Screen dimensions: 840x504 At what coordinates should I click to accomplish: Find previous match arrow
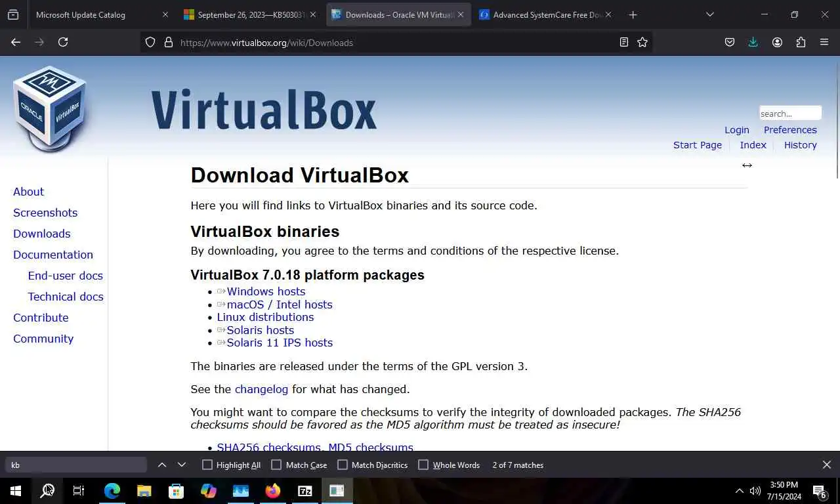pyautogui.click(x=162, y=465)
